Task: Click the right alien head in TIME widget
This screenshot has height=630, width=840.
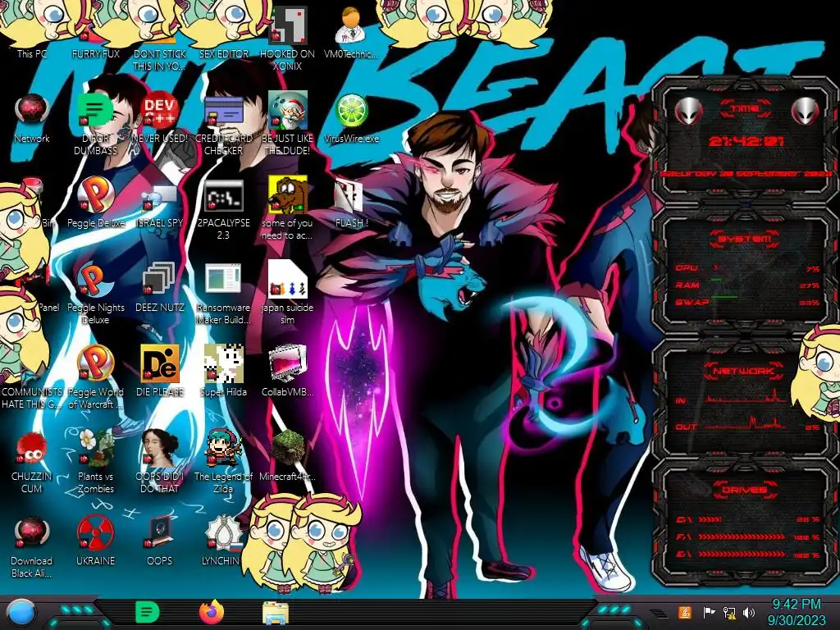Action: pyautogui.click(x=806, y=112)
